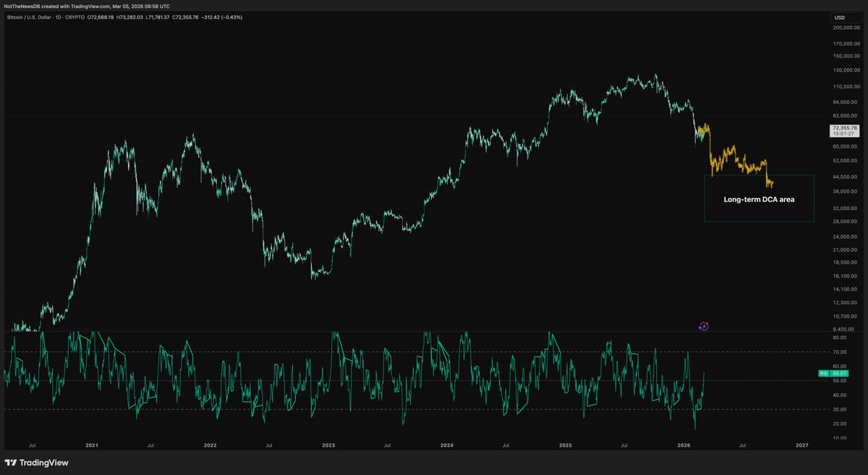Click the 130,000.00 price axis label
The width and height of the screenshot is (868, 475).
pyautogui.click(x=845, y=70)
